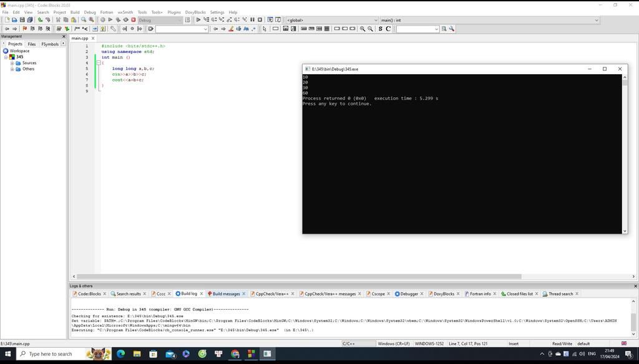Click the Replace toolbar icon
Viewport: 639px width, 364px height.
tap(91, 19)
